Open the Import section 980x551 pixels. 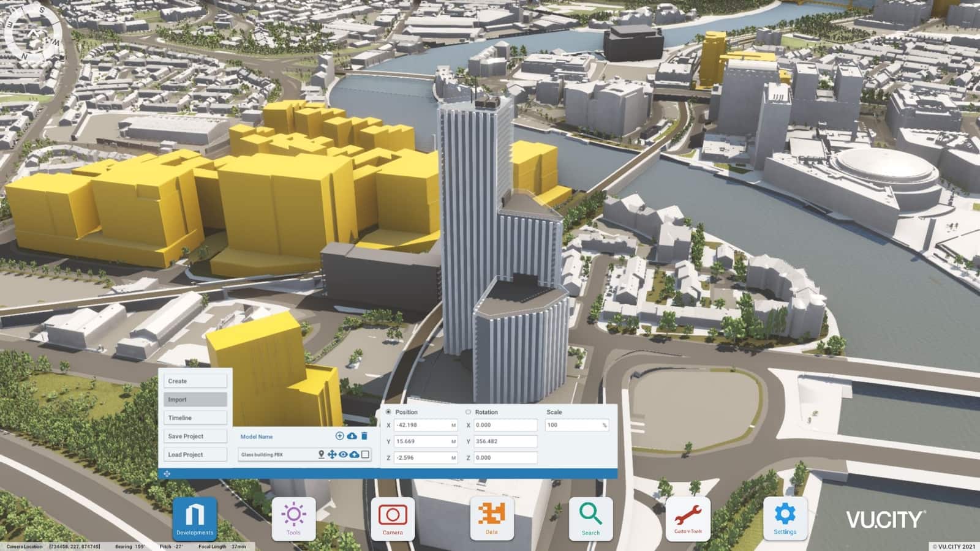tap(195, 399)
